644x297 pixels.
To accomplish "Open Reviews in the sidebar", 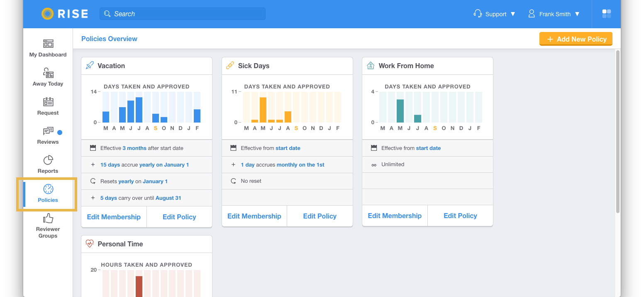I will (48, 135).
